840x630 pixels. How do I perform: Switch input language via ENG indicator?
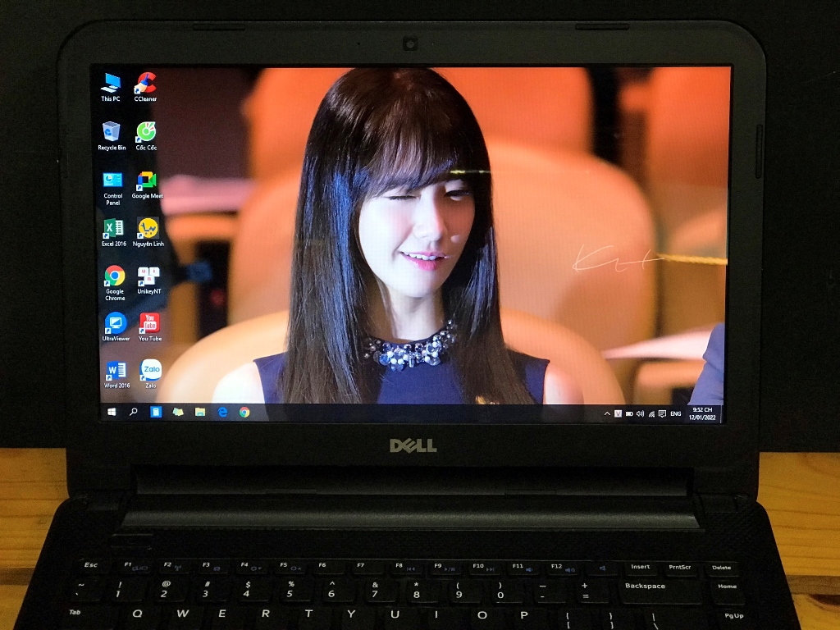click(x=675, y=413)
